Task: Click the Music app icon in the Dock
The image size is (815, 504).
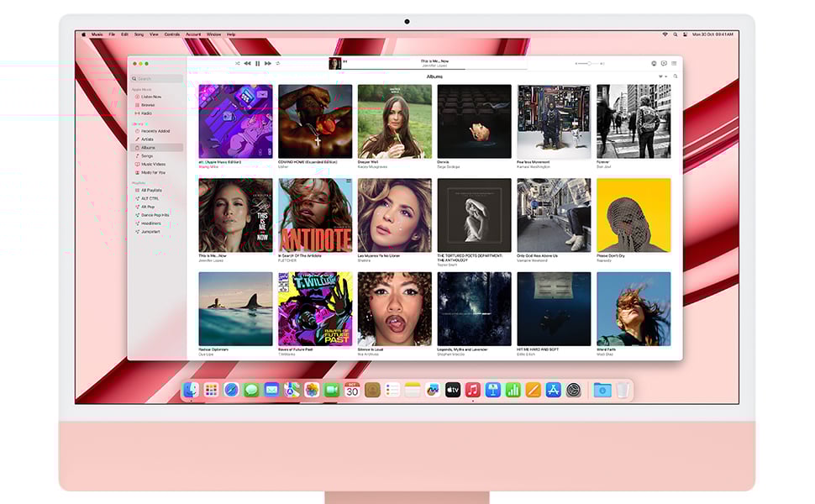Action: tap(472, 390)
